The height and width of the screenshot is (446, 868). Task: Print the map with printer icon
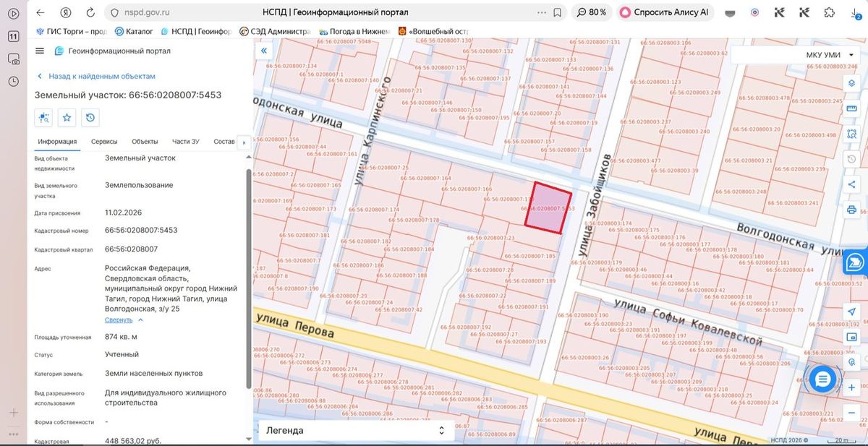tap(852, 210)
